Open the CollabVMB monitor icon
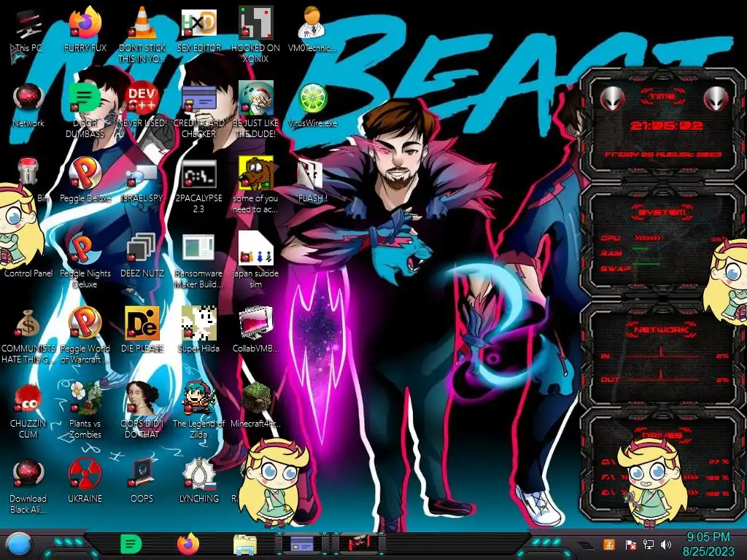 [x=255, y=330]
